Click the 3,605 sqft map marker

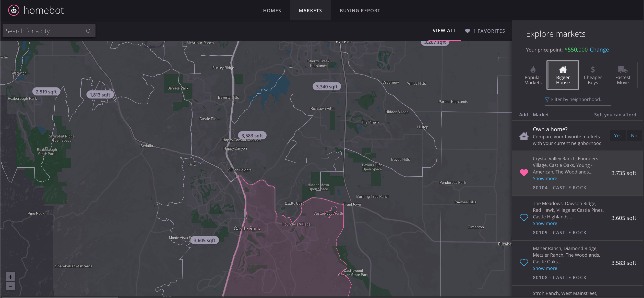pyautogui.click(x=204, y=240)
